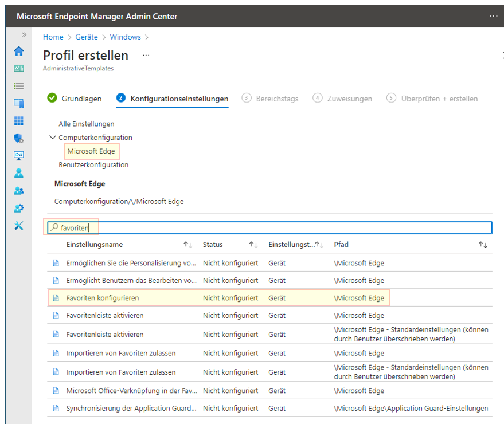Expand the left sidebar navigation
The height and width of the screenshot is (424, 504).
(x=24, y=34)
